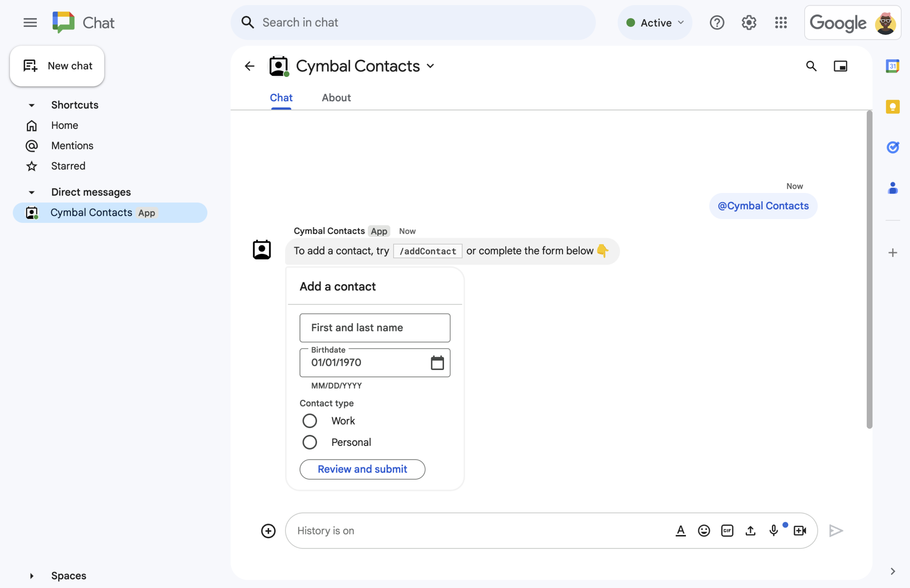Select the Work radio button
910x588 pixels.
click(x=308, y=420)
